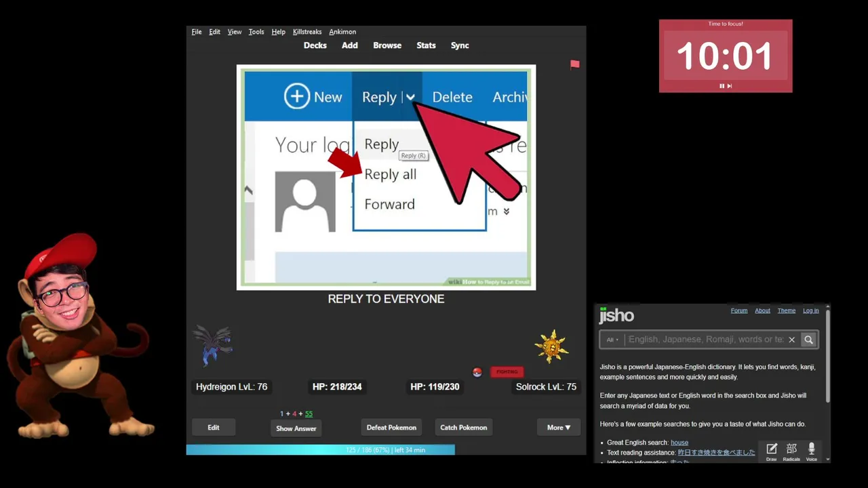The image size is (868, 488).
Task: Click the red flag icon on the card
Action: (575, 64)
